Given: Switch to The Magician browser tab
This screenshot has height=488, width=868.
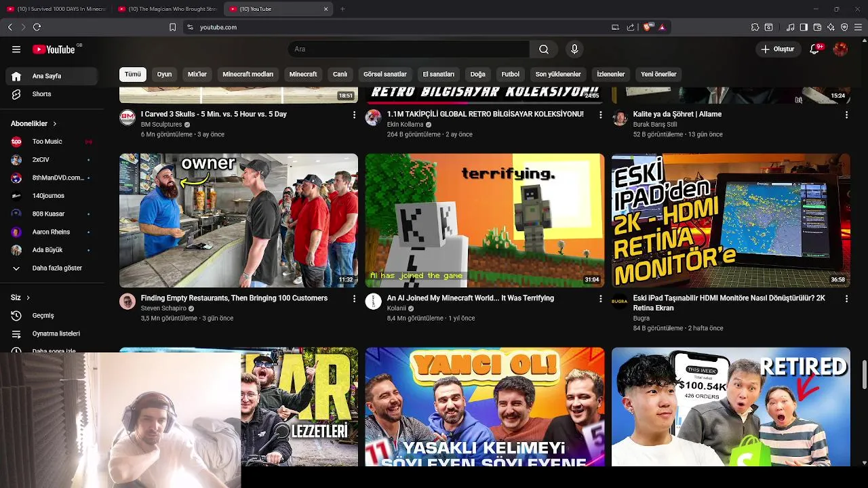Looking at the screenshot, I should pyautogui.click(x=167, y=9).
